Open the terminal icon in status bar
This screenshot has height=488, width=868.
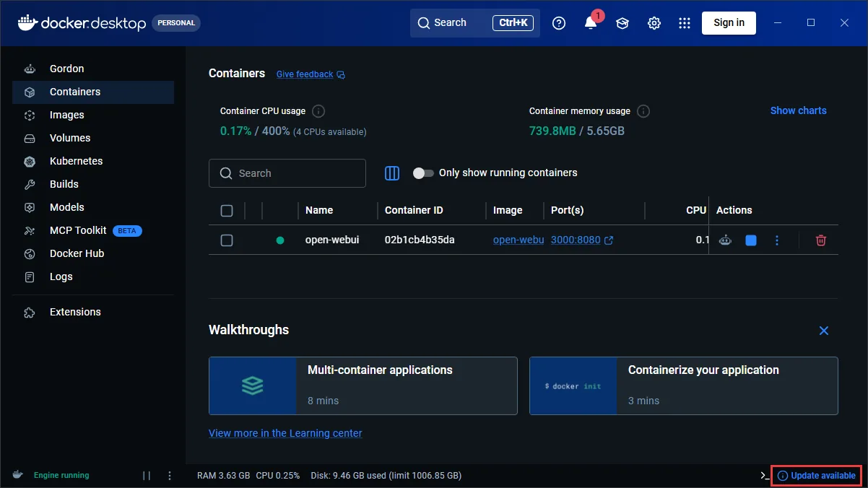765,476
